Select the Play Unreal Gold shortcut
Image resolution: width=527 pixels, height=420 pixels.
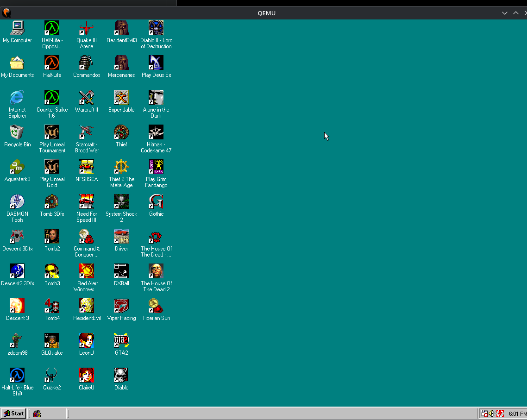click(x=52, y=167)
